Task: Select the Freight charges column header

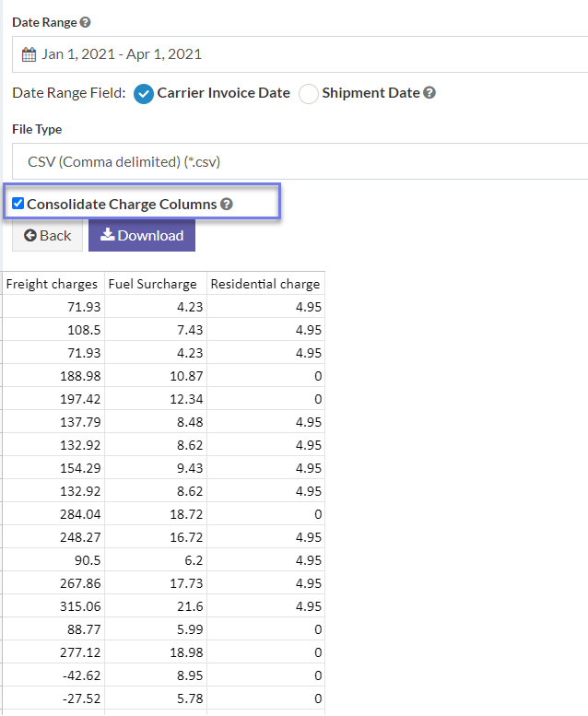Action: (53, 284)
